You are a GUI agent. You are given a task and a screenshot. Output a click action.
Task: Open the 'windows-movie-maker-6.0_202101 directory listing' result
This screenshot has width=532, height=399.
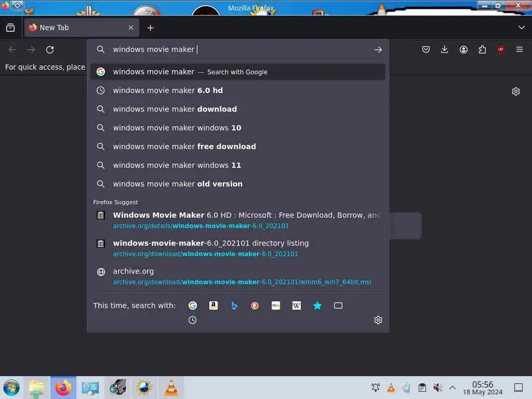tap(238, 248)
